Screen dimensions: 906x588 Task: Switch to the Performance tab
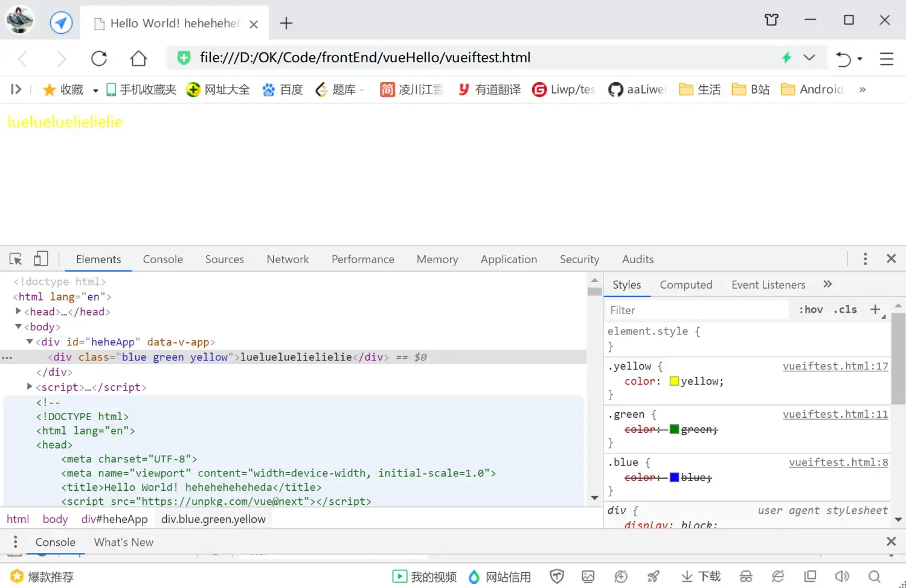(x=363, y=259)
